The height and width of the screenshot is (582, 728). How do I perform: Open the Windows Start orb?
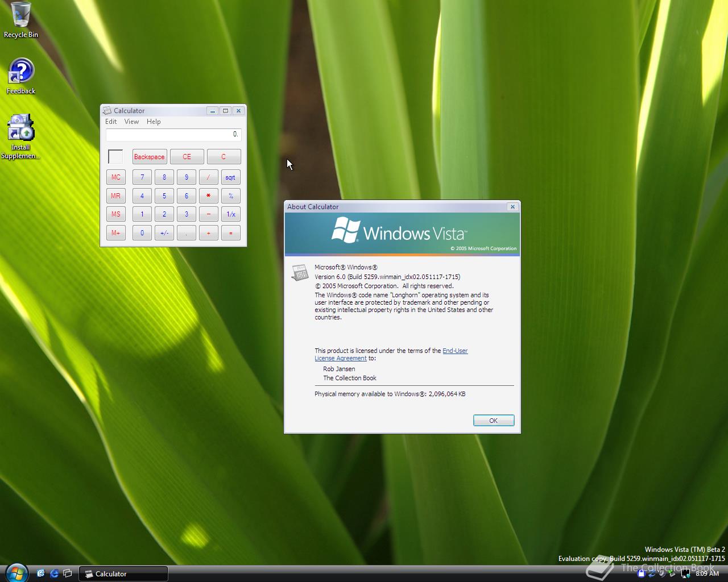click(x=16, y=573)
